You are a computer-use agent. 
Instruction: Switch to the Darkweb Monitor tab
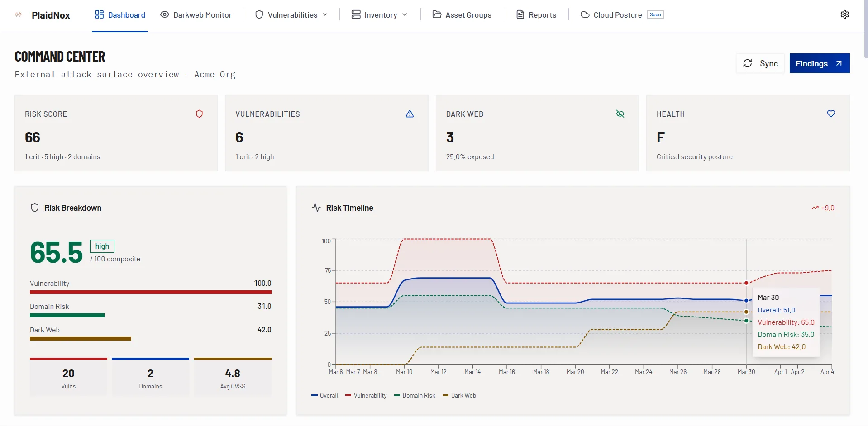(196, 14)
